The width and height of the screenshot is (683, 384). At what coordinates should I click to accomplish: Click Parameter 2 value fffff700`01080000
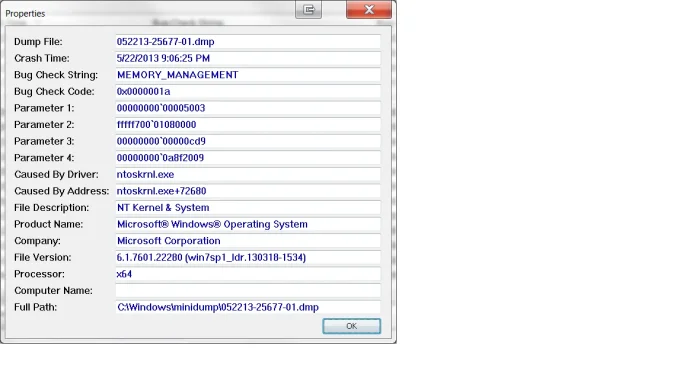pyautogui.click(x=248, y=125)
